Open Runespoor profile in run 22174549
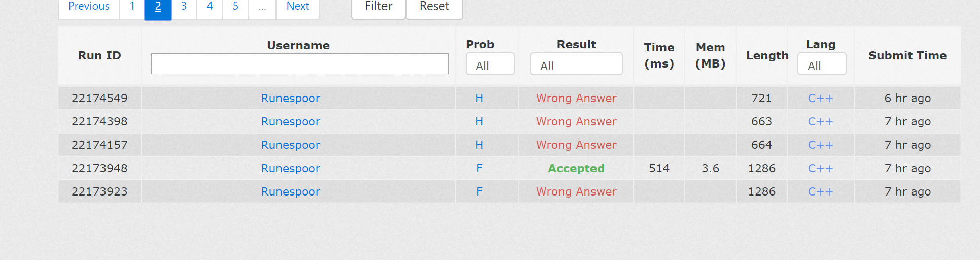The height and width of the screenshot is (260, 980). pos(291,99)
